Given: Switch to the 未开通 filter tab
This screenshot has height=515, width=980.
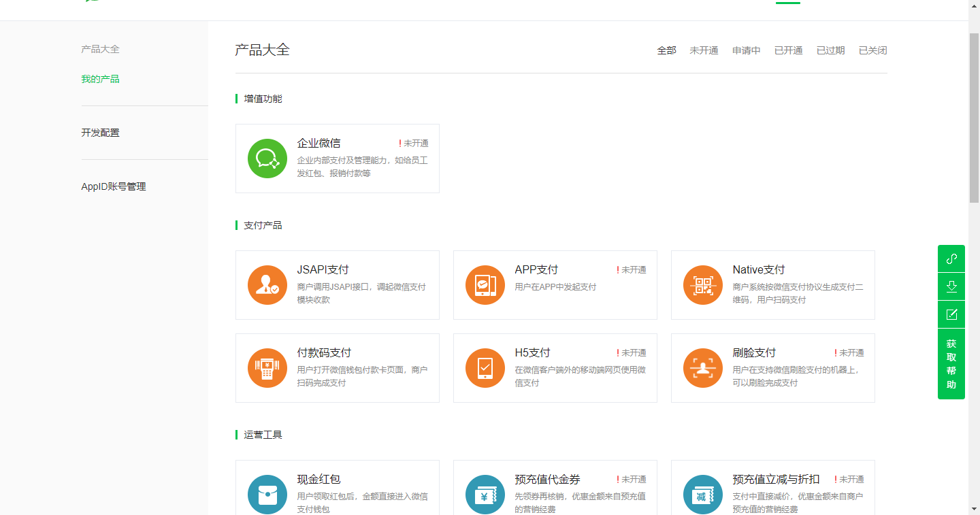Looking at the screenshot, I should [704, 50].
